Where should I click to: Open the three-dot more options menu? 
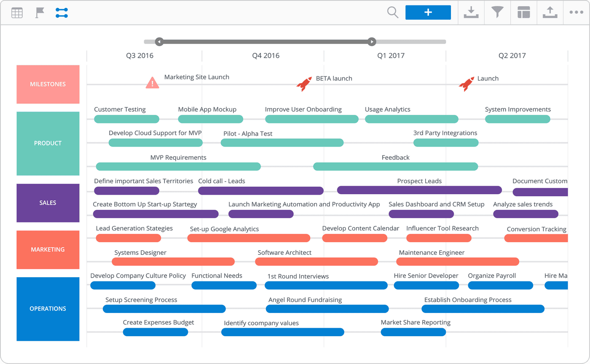coord(576,13)
